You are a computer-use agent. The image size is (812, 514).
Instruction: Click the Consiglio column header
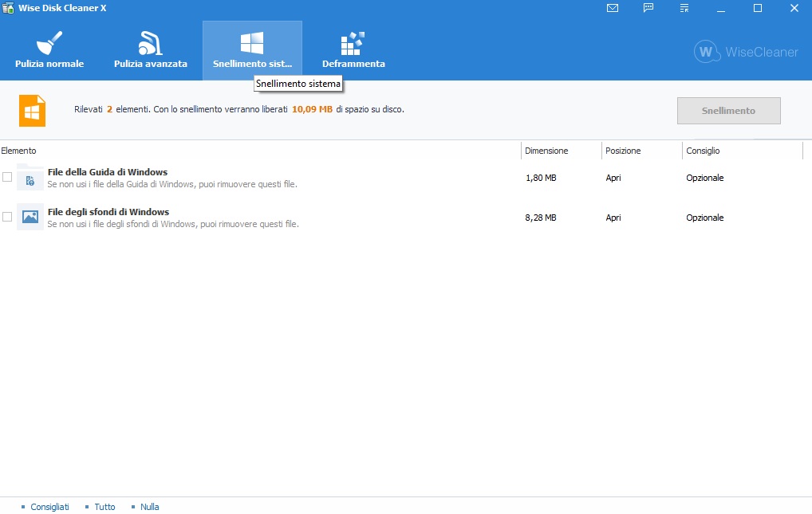tap(703, 151)
